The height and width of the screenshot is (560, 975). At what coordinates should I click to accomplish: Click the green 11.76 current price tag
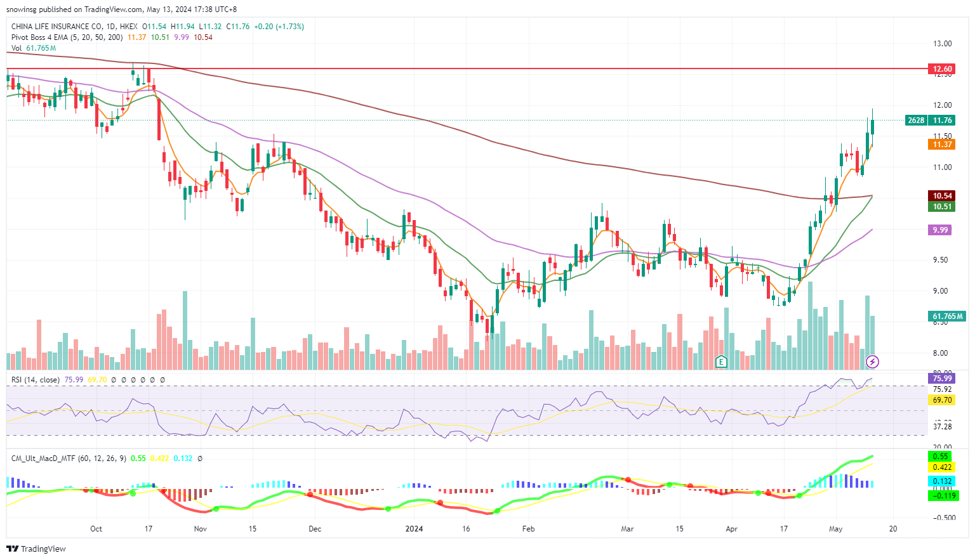[942, 120]
